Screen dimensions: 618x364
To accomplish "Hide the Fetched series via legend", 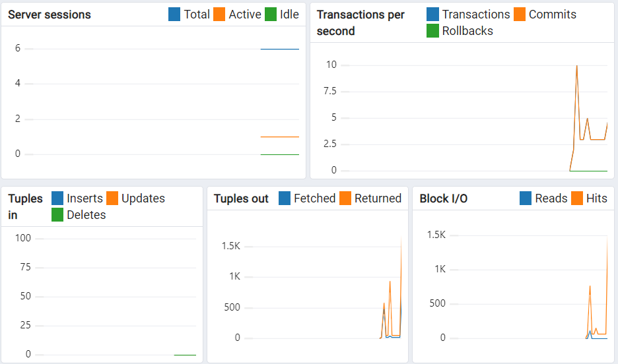I will [x=314, y=198].
